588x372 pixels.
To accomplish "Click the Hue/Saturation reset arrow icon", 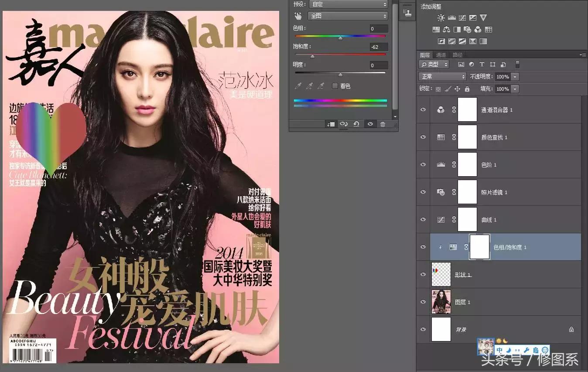I will point(356,124).
